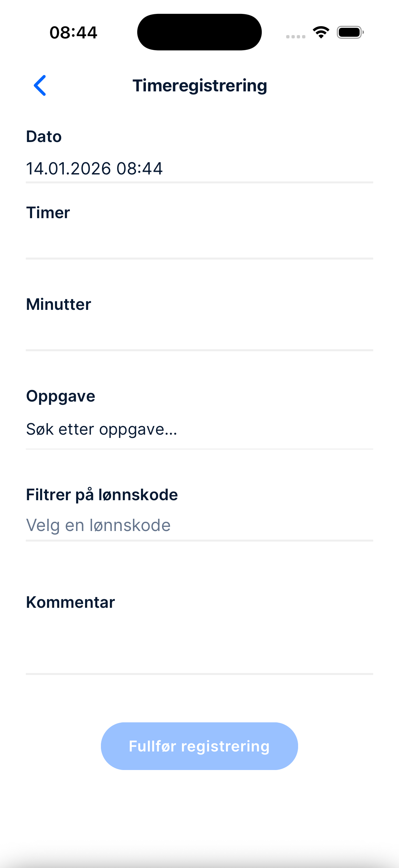Click the Timer label
This screenshot has height=868, width=399.
pyautogui.click(x=48, y=213)
